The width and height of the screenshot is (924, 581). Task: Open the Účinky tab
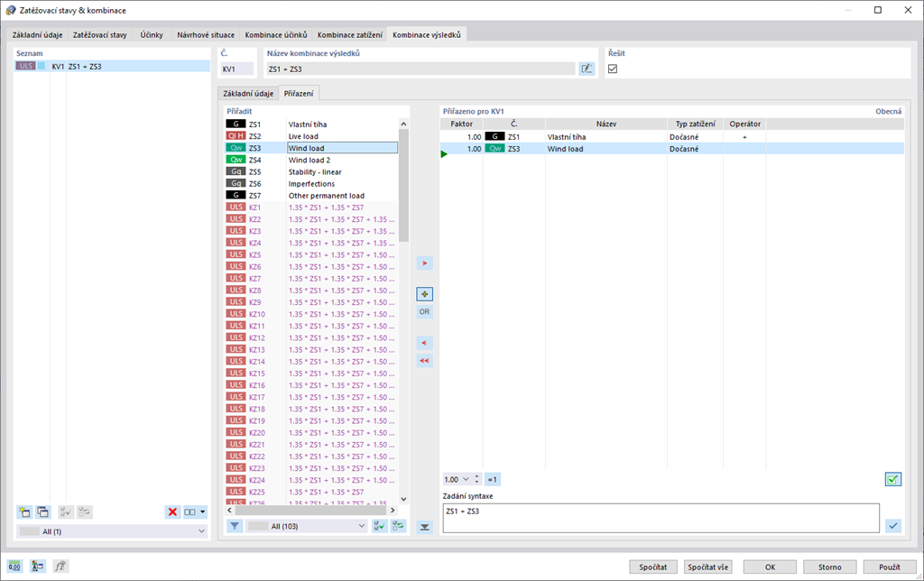[x=152, y=35]
